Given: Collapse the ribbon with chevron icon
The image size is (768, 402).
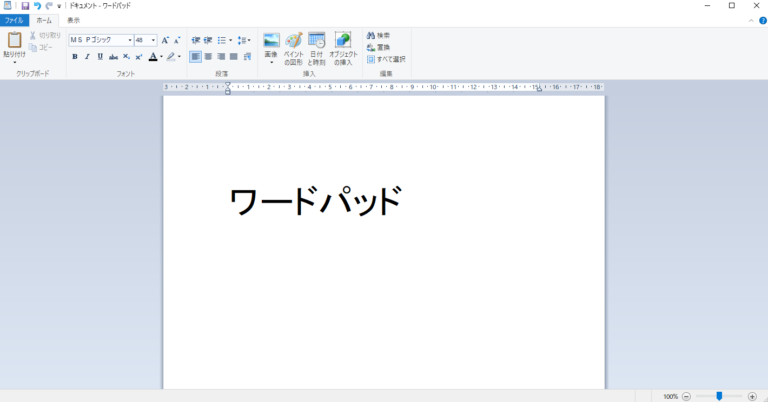Looking at the screenshot, I should click(751, 21).
